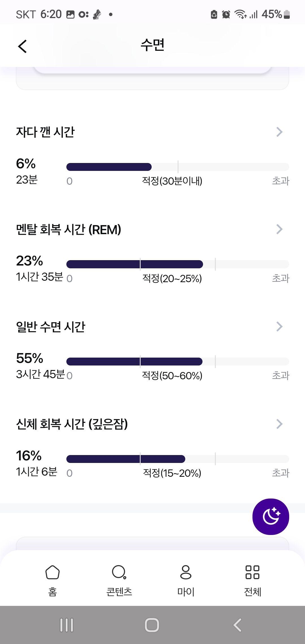Open the 멘탈 회복 시간 (REM) heading
Image resolution: width=305 pixels, height=644 pixels.
[x=69, y=229]
